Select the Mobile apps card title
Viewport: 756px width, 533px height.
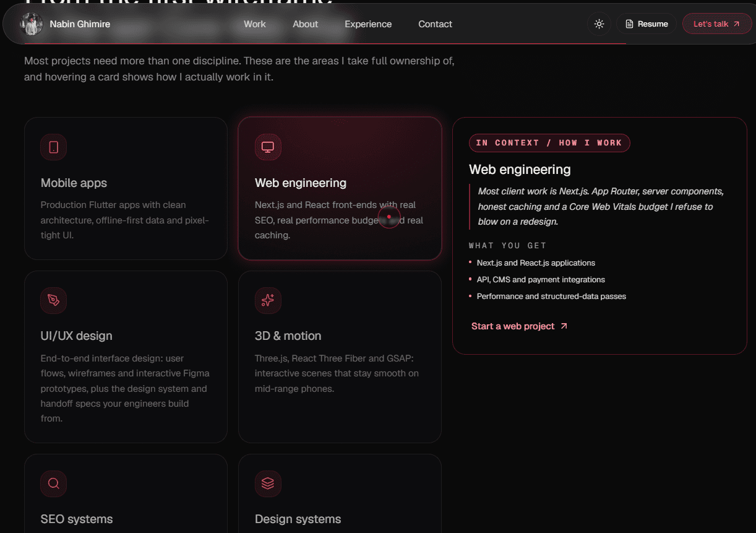pyautogui.click(x=74, y=183)
